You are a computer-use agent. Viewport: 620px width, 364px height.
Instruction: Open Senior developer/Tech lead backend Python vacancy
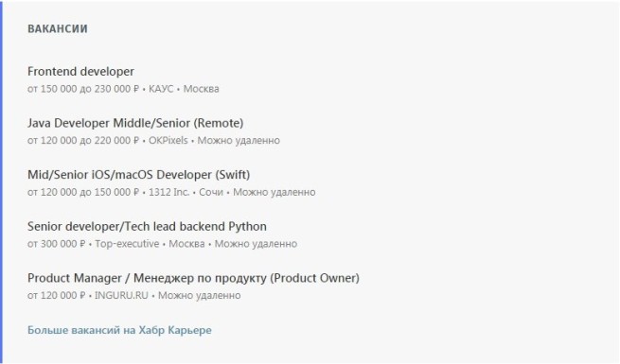click(x=147, y=227)
